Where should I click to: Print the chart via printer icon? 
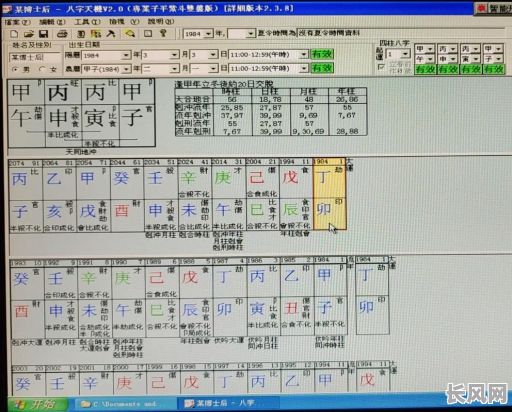[62, 34]
